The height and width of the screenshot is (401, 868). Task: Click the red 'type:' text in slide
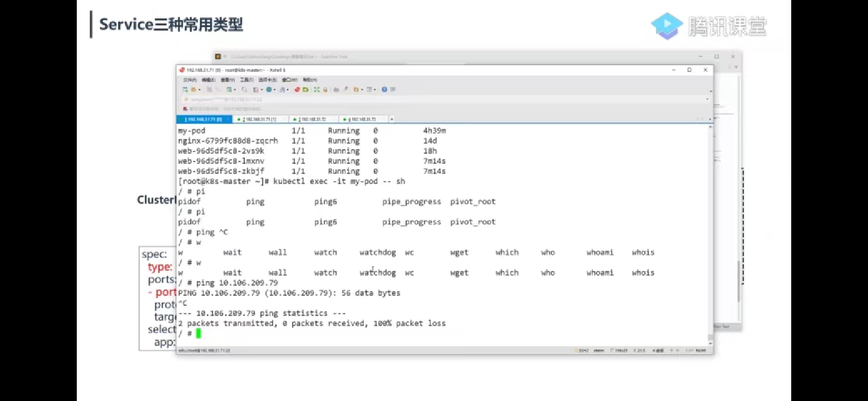click(x=160, y=267)
